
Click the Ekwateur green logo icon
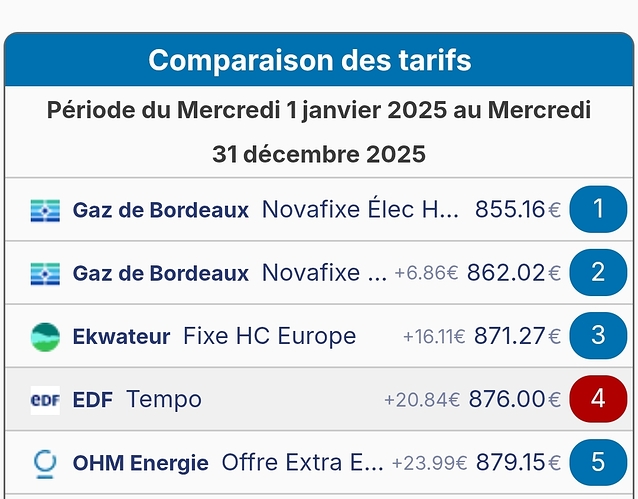tap(45, 336)
